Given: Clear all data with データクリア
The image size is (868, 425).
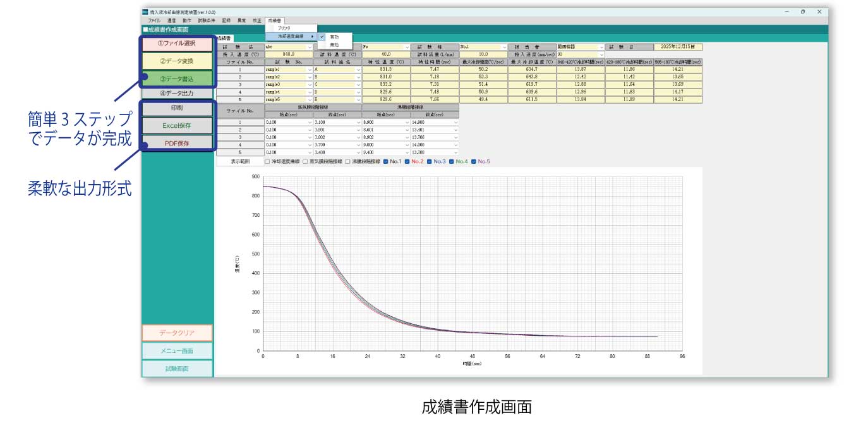Looking at the screenshot, I should tap(177, 333).
